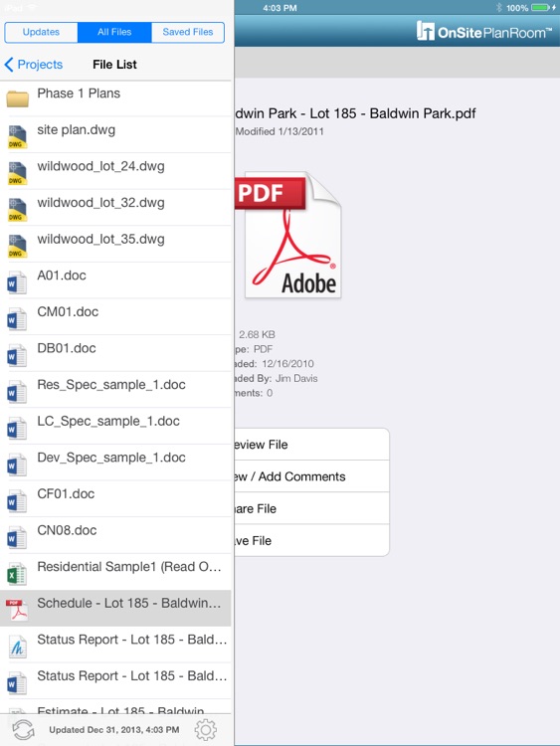560x746 pixels.
Task: Refresh the file list with sync icon
Action: tap(23, 730)
